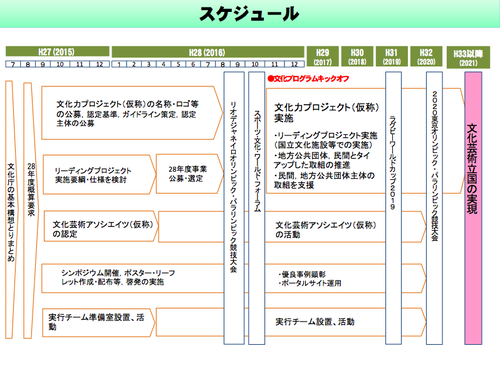Select the H33以降 (2021) year header

click(x=468, y=57)
